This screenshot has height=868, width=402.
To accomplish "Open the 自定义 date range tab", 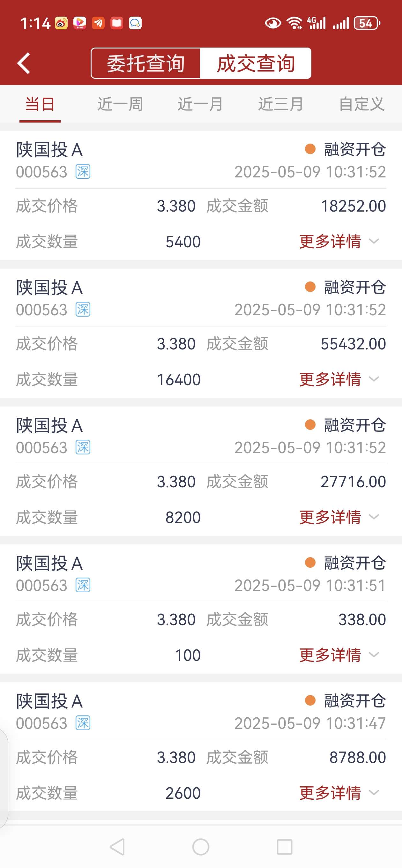I will coord(361,104).
